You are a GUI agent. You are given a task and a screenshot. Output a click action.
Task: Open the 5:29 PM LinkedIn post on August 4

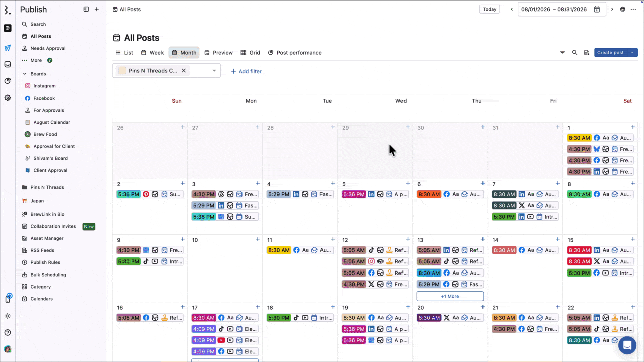[x=299, y=194]
